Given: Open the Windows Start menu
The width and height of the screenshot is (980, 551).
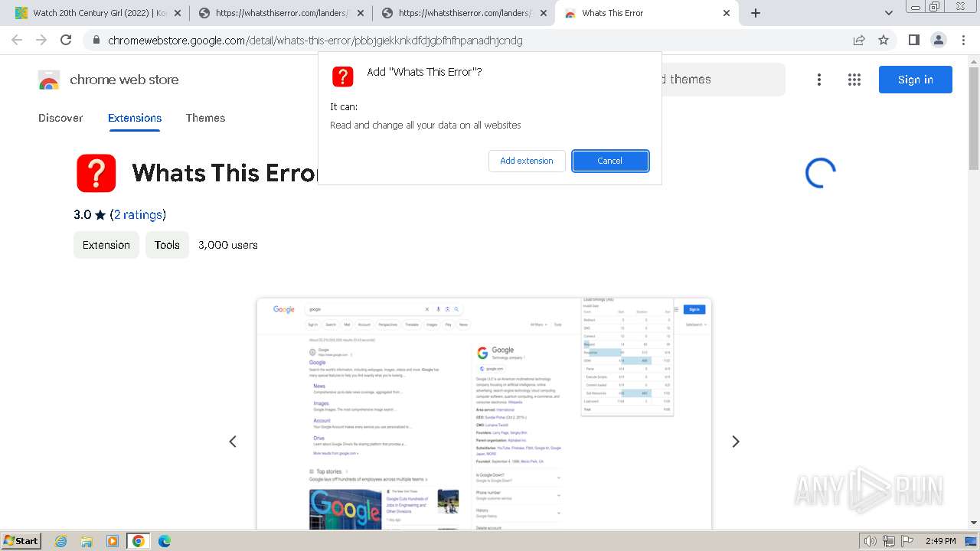Looking at the screenshot, I should (21, 541).
